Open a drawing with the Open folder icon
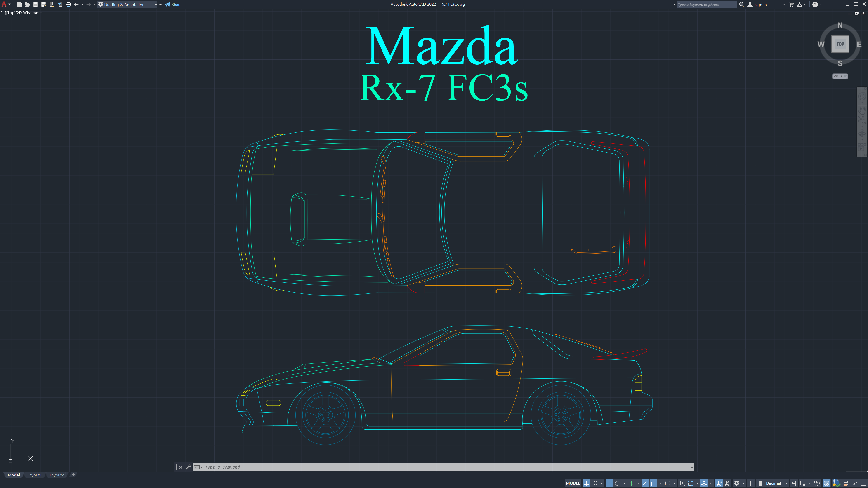Image resolution: width=868 pixels, height=488 pixels. click(27, 4)
